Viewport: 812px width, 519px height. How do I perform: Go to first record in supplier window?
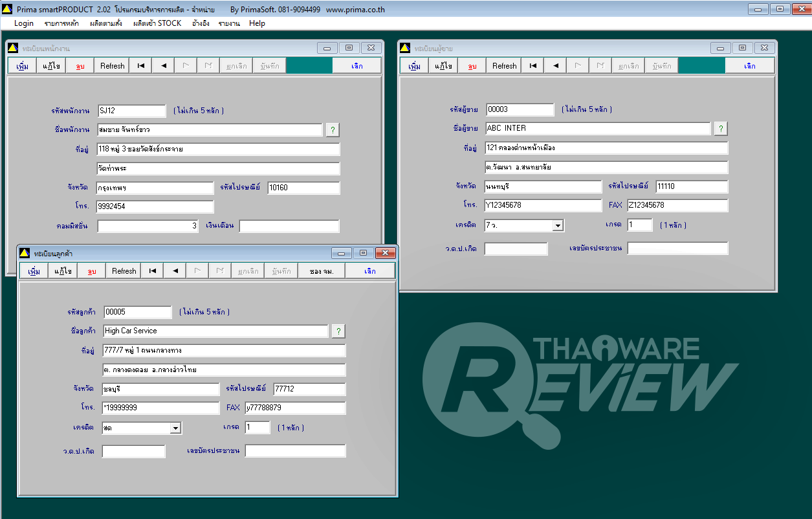pos(533,66)
